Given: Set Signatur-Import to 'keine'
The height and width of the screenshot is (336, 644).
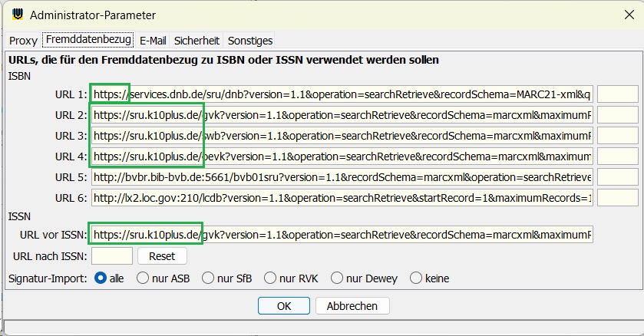Looking at the screenshot, I should click(x=417, y=278).
